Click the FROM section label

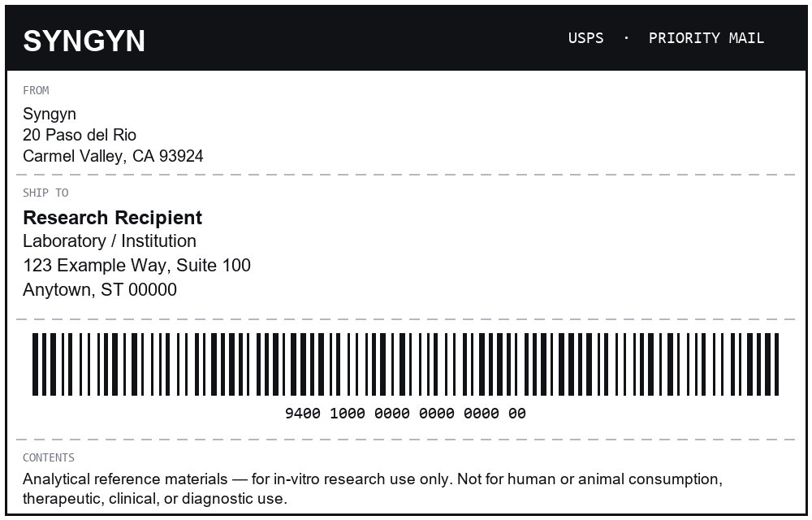coord(36,91)
